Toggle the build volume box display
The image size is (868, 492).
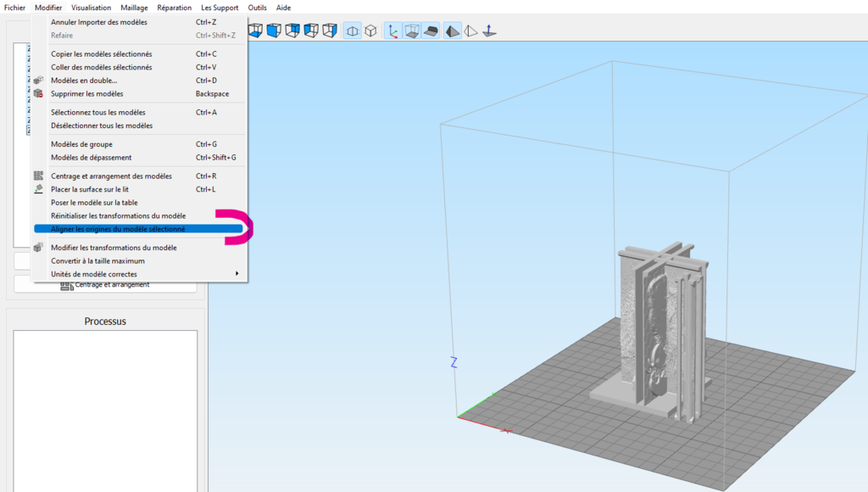tap(411, 31)
